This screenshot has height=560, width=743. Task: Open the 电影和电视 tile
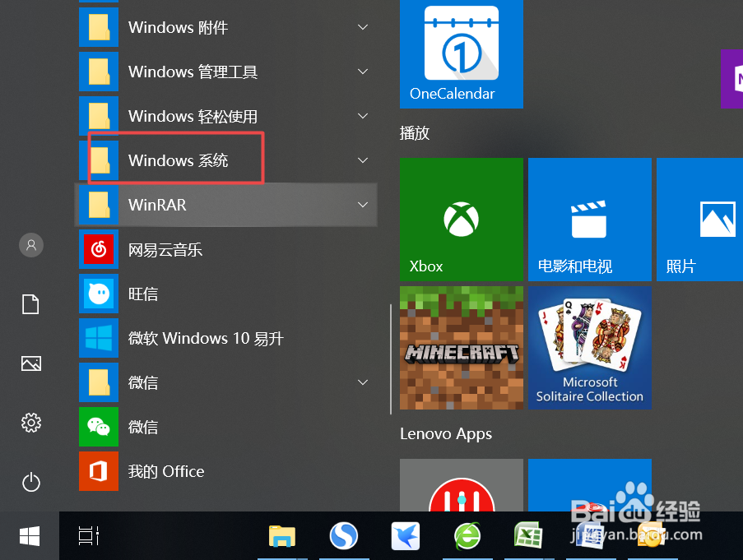[x=590, y=220]
